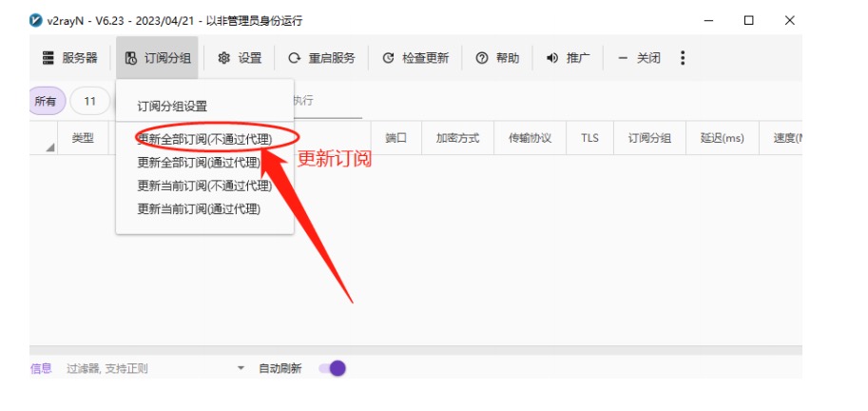Open the 帮助 help menu
This screenshot has width=868, height=411.
(x=497, y=58)
